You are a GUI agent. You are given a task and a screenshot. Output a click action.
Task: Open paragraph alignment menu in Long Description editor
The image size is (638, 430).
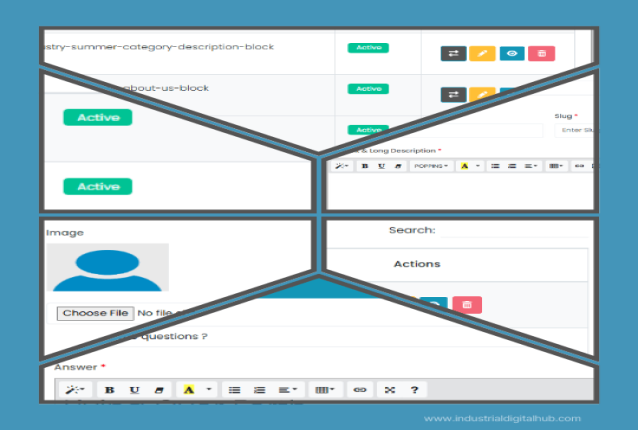point(531,166)
